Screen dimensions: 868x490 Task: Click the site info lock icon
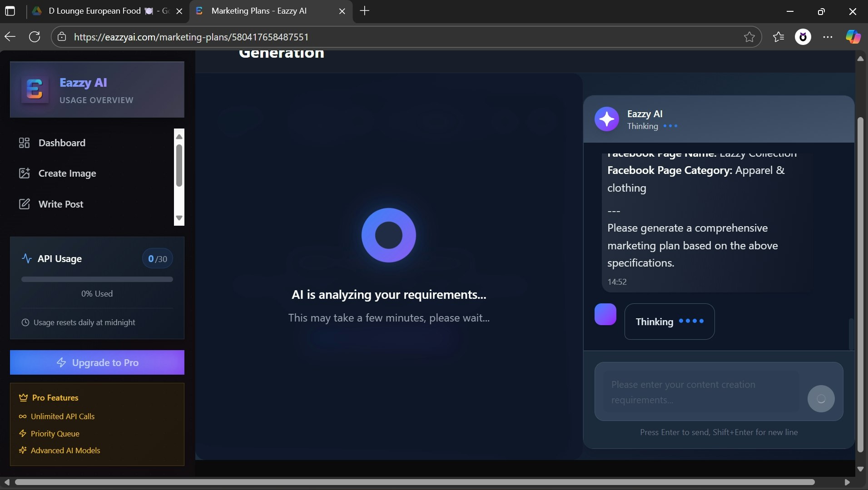tap(62, 37)
